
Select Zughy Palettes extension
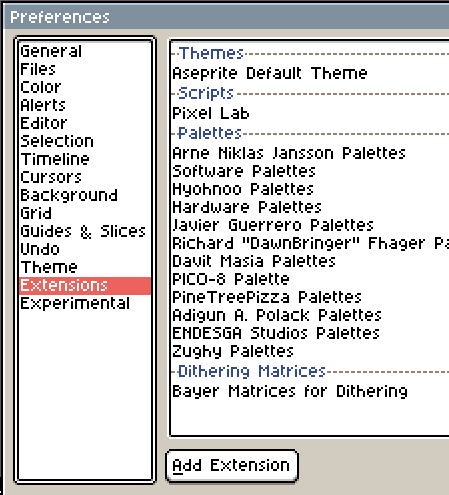click(x=310, y=351)
